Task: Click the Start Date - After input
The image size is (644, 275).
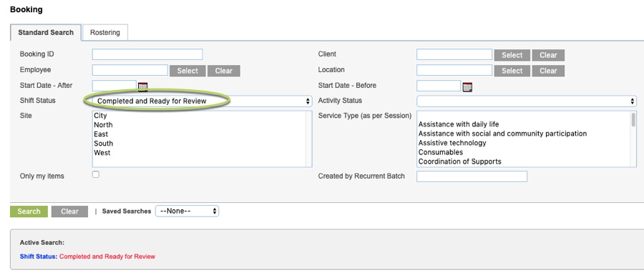Action: pos(114,86)
